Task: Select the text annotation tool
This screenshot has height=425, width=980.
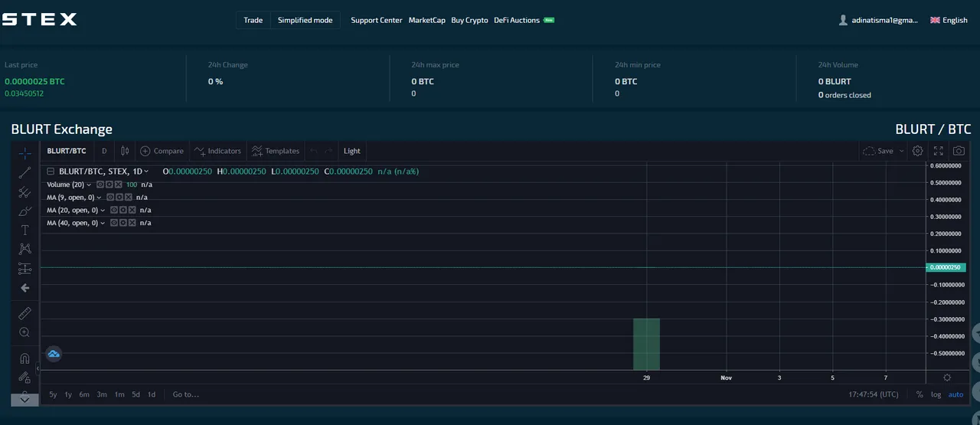Action: [x=24, y=230]
